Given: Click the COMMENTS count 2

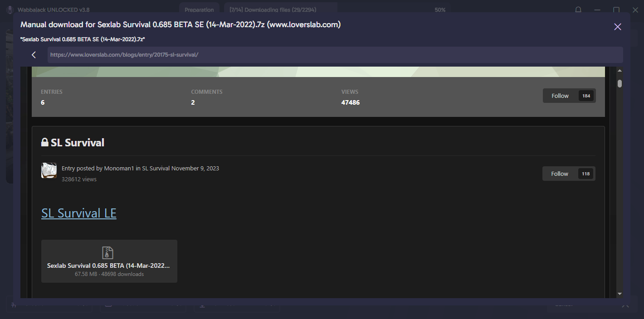Looking at the screenshot, I should 193,102.
